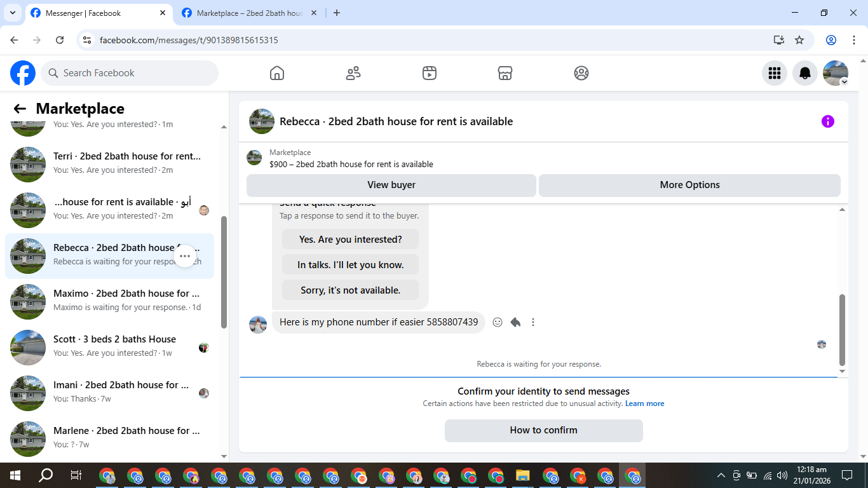The height and width of the screenshot is (488, 868).
Task: Go to the Friends icon in top navigation
Action: [x=353, y=73]
